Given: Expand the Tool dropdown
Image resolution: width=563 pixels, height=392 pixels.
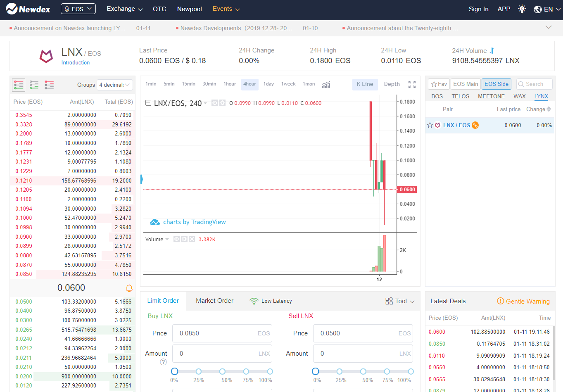Looking at the screenshot, I should point(400,301).
